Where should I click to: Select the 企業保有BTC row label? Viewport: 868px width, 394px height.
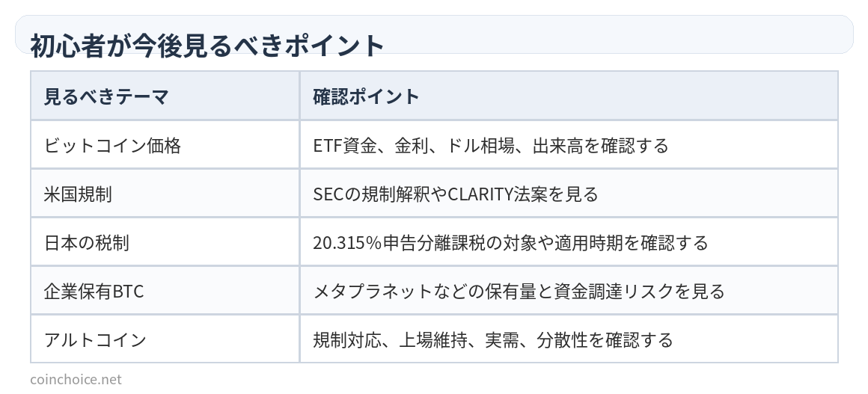(x=94, y=291)
